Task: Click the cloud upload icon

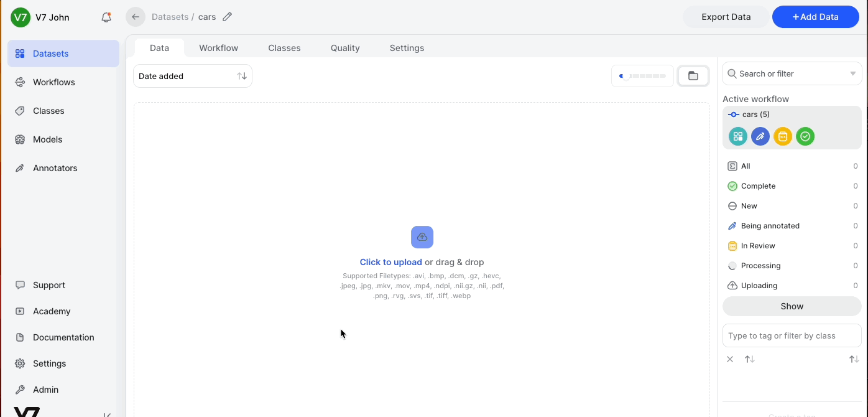Action: pos(422,237)
